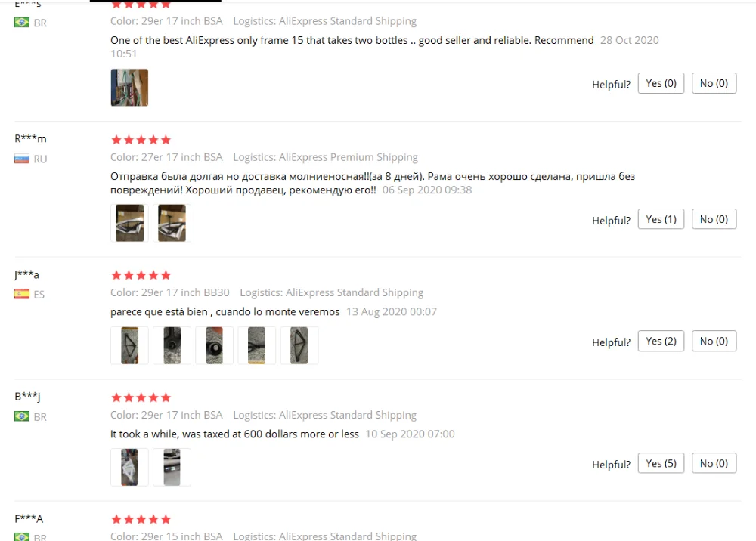This screenshot has width=756, height=541.
Task: Vote No (0) on B***j's taxed review
Action: click(x=714, y=463)
